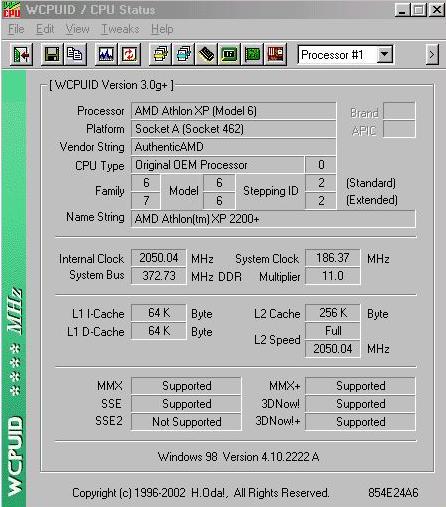Click the Name String field
The image size is (446, 507).
(273, 219)
